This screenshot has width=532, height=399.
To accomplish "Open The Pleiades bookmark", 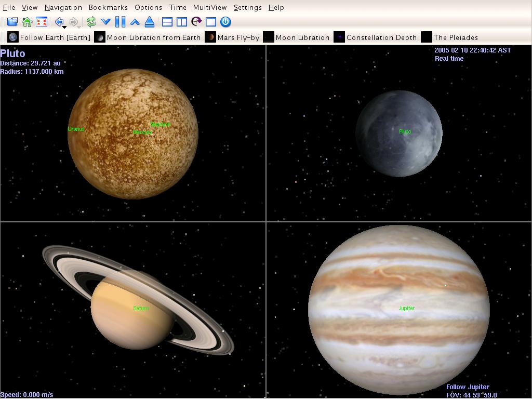I will [x=449, y=37].
